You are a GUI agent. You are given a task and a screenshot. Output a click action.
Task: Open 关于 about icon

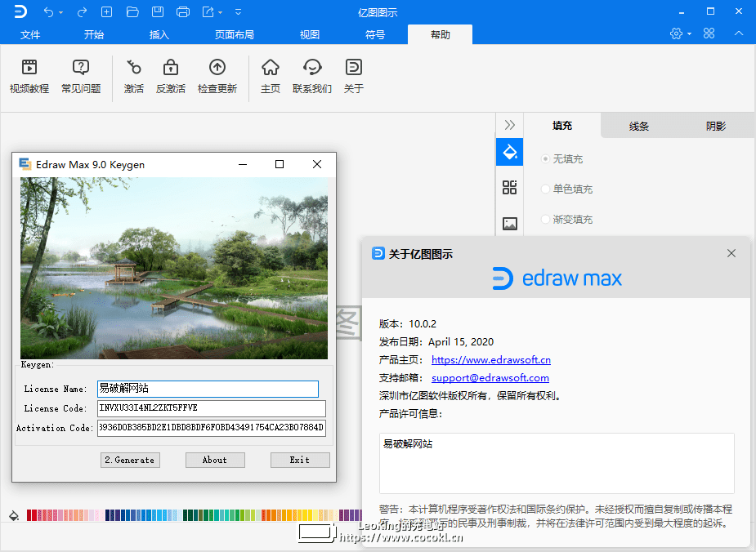(x=353, y=76)
